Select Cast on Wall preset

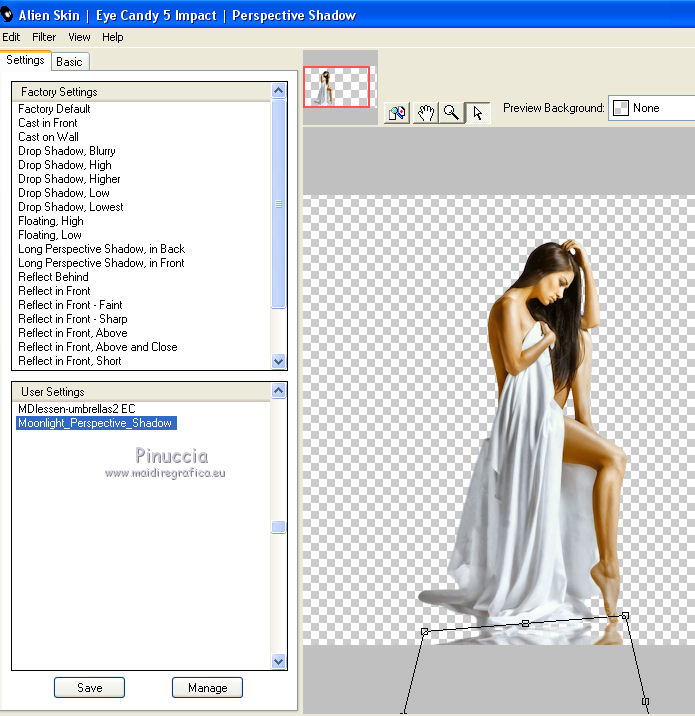pyautogui.click(x=48, y=137)
